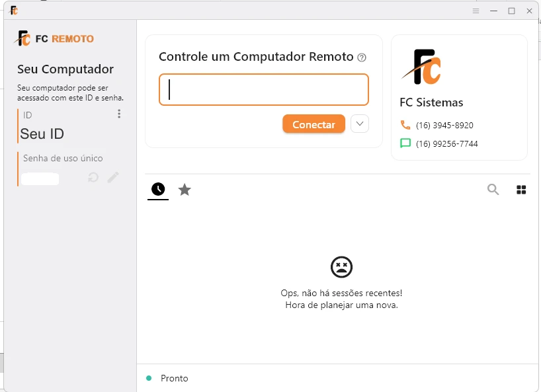The height and width of the screenshot is (392, 541).
Task: Click the Senha de uso único label
Action: (x=63, y=158)
